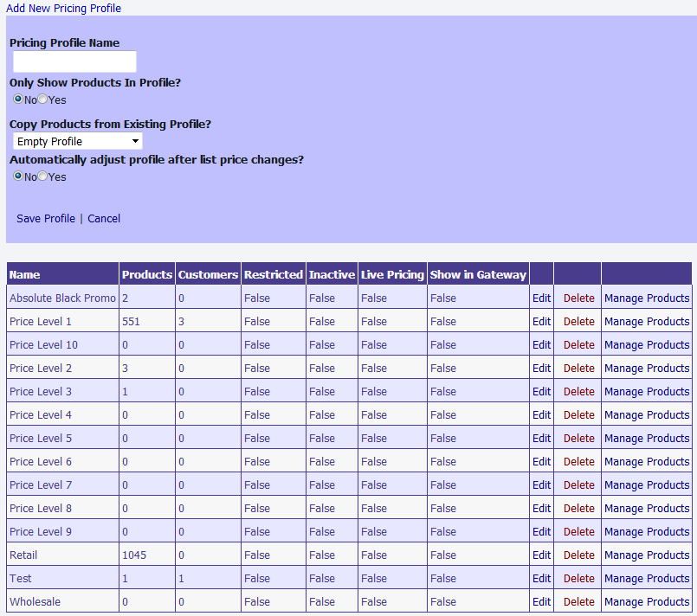Delete the Price Level 10 profile
Viewport: 697px width, 616px height.
click(x=578, y=345)
